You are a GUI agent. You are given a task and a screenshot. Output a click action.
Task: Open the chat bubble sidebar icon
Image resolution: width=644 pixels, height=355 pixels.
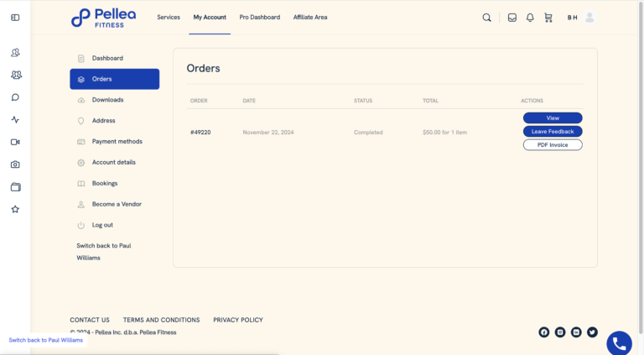(15, 97)
